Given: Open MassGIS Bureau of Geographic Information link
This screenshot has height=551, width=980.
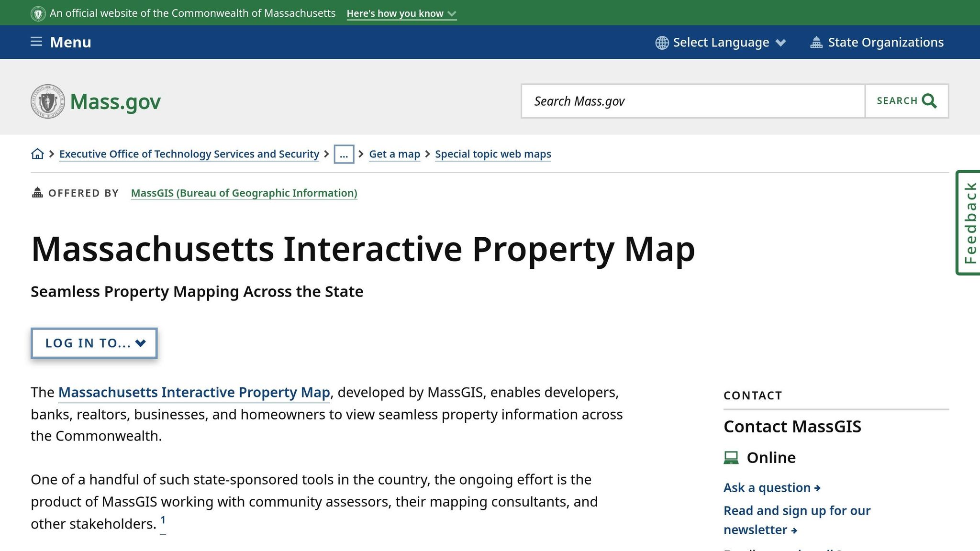Looking at the screenshot, I should [x=244, y=193].
